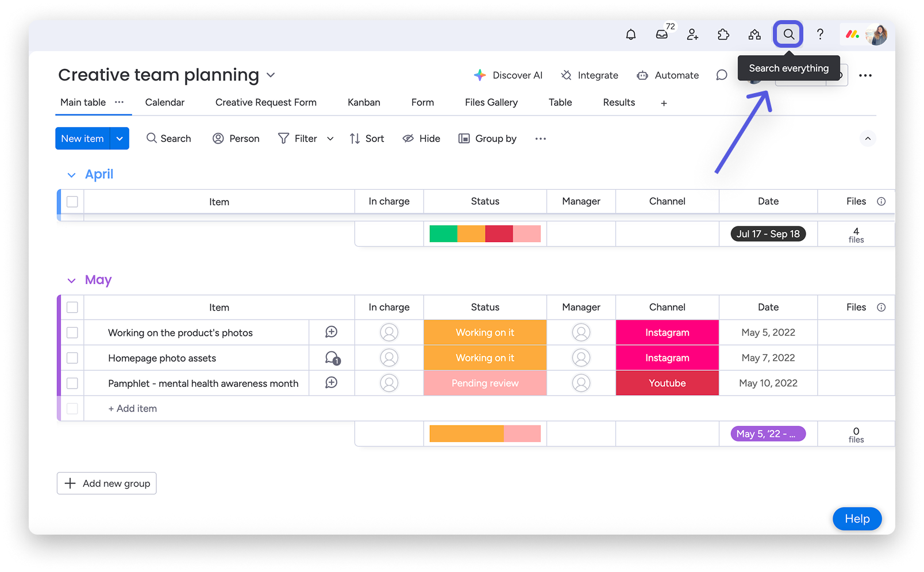This screenshot has width=924, height=572.
Task: Expand the Creative team planning title dropdown
Action: [x=271, y=75]
